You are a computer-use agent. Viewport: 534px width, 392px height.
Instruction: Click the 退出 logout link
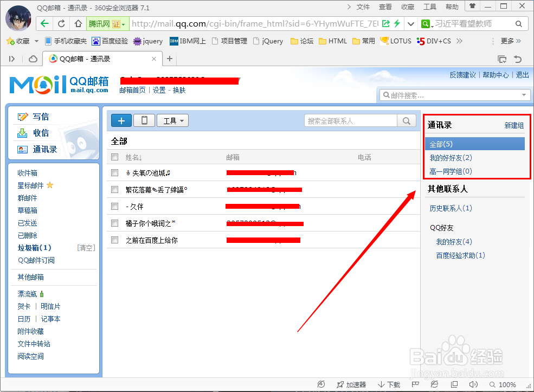(522, 75)
